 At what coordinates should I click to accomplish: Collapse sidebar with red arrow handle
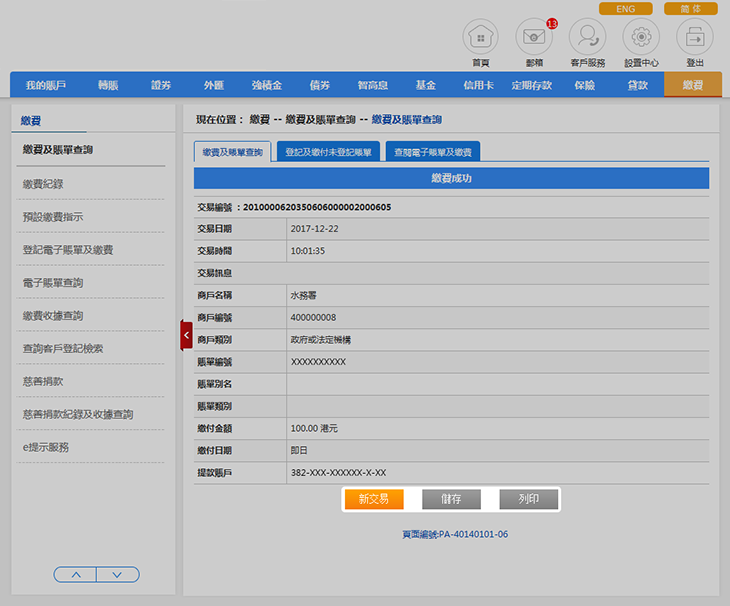(x=186, y=335)
